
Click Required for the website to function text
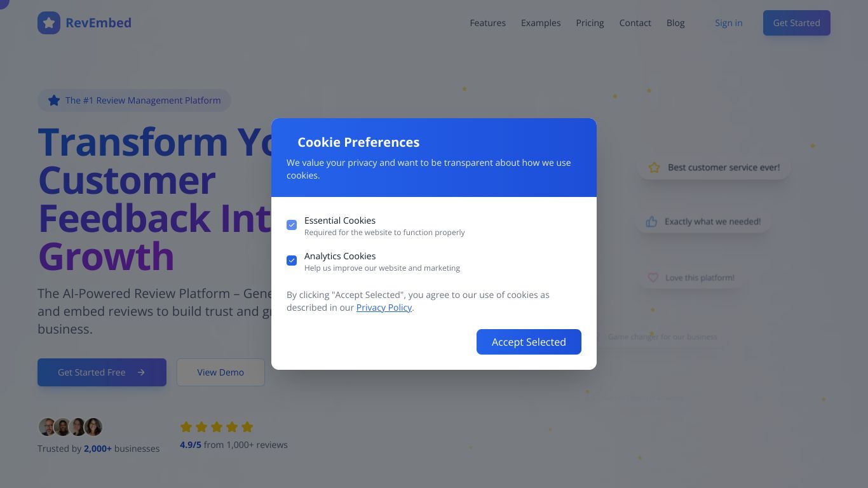point(384,233)
